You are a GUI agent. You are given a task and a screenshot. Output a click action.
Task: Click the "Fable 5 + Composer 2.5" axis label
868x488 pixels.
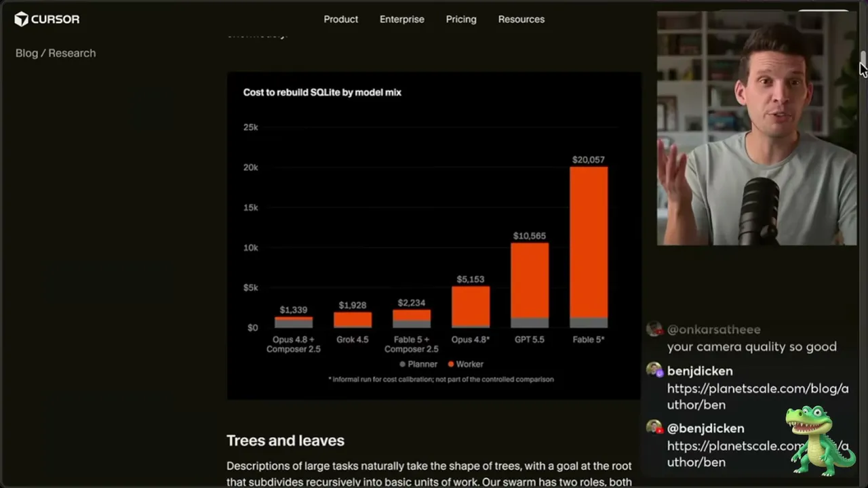[412, 344]
